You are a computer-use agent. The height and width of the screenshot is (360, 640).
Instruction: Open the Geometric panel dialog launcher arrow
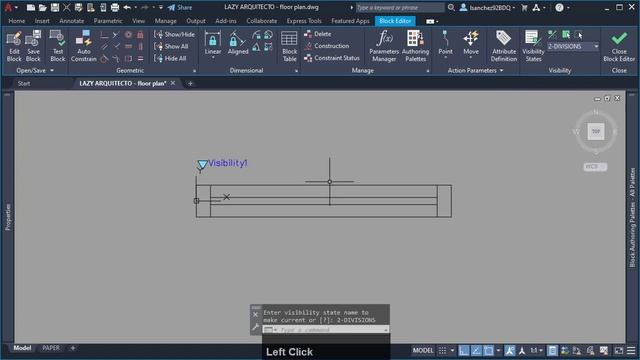[194, 71]
